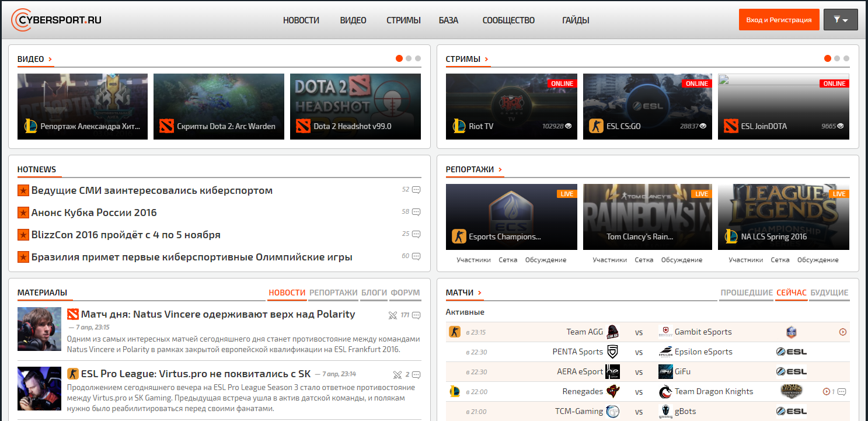Viewport: 868px width, 421px height.
Task: Click Dota 2 icon on ESL JoinDOTA stream
Action: [x=731, y=126]
